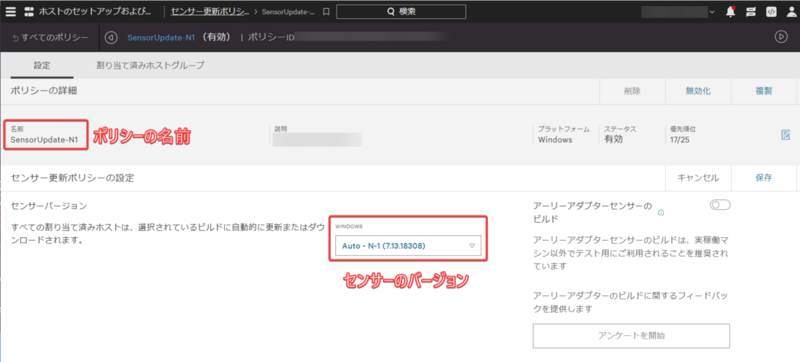Go to next policy arrow

tap(781, 37)
